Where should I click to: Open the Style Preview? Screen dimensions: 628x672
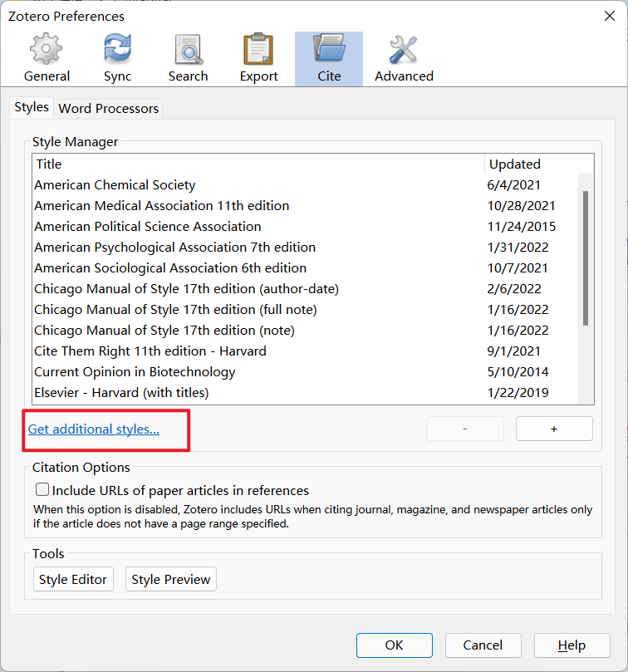[x=171, y=580]
